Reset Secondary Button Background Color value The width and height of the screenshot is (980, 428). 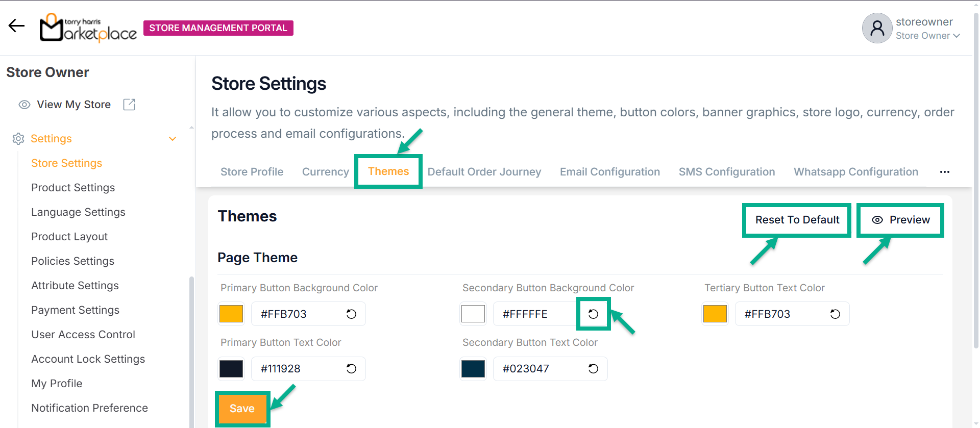click(x=593, y=314)
